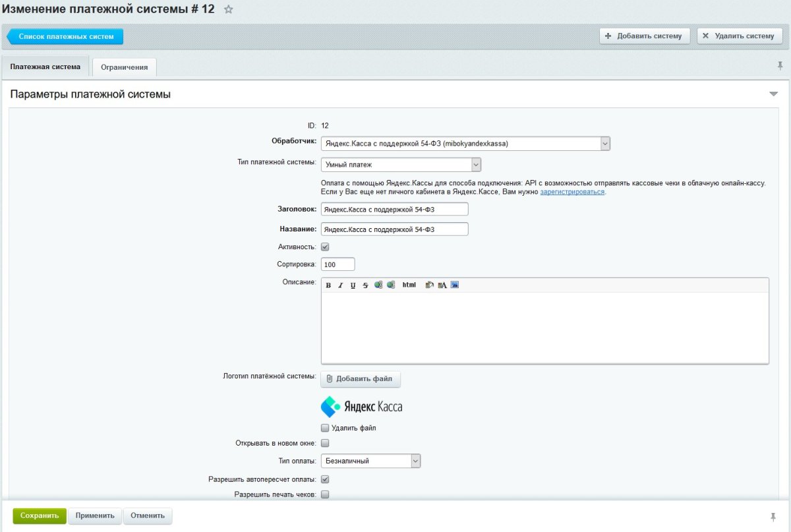
Task: Collapse the Параметры платежной системы section
Action: (773, 94)
